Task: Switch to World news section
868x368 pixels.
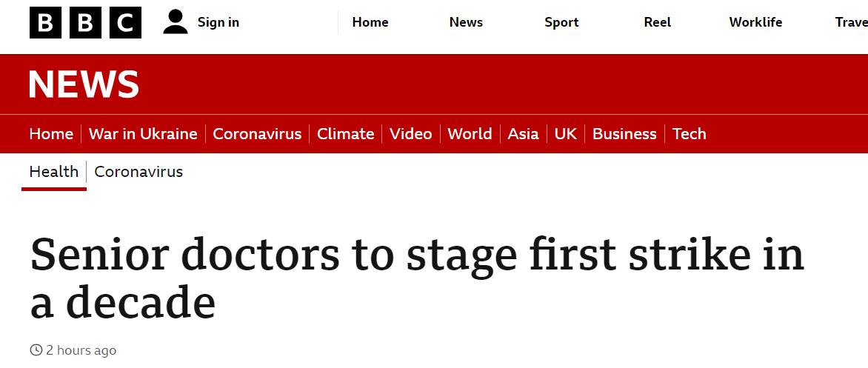Action: click(470, 134)
